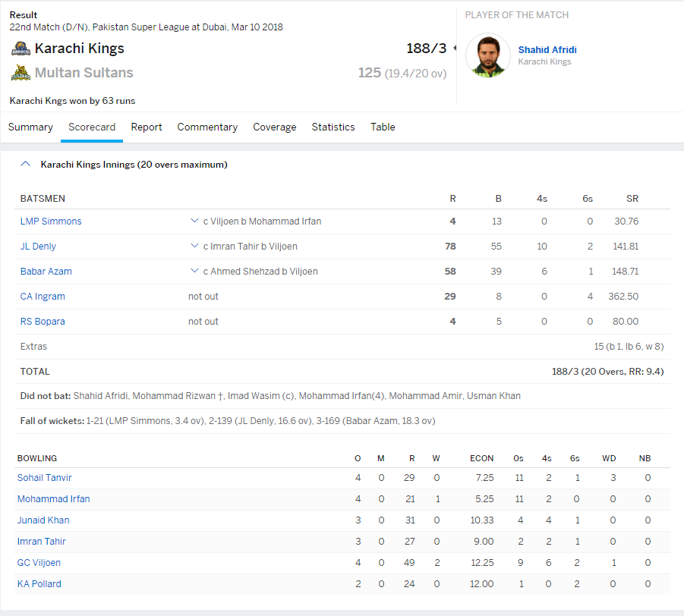684x616 pixels.
Task: Open the Commentary tab
Action: click(x=207, y=127)
